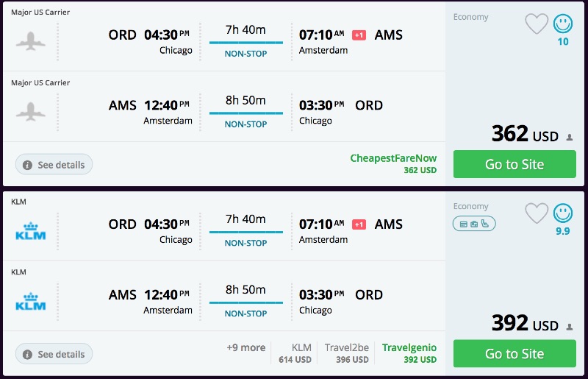Open the CheapestFareNow 362 USD offer
Viewport: 588px width, 379px height.
(x=393, y=163)
